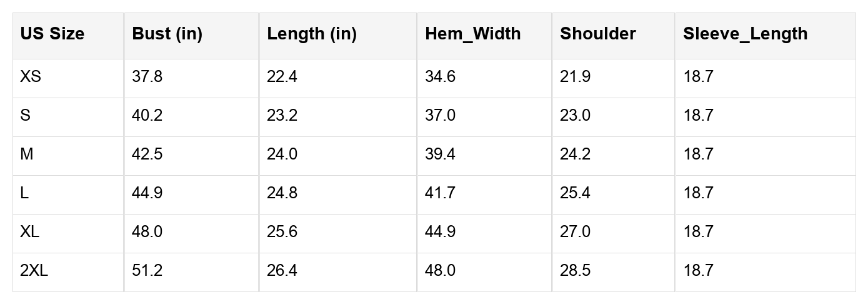Select the XS size row label
This screenshot has height=304, width=868.
click(31, 77)
